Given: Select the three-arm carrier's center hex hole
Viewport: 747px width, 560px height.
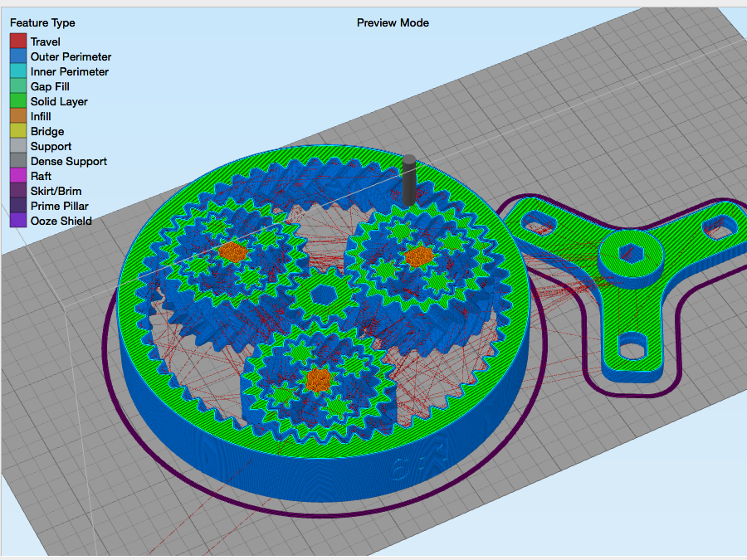Looking at the screenshot, I should tap(633, 258).
